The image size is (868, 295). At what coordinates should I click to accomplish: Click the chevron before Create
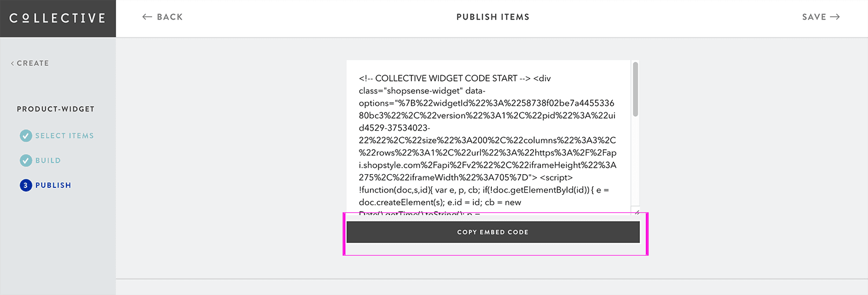pyautogui.click(x=13, y=63)
